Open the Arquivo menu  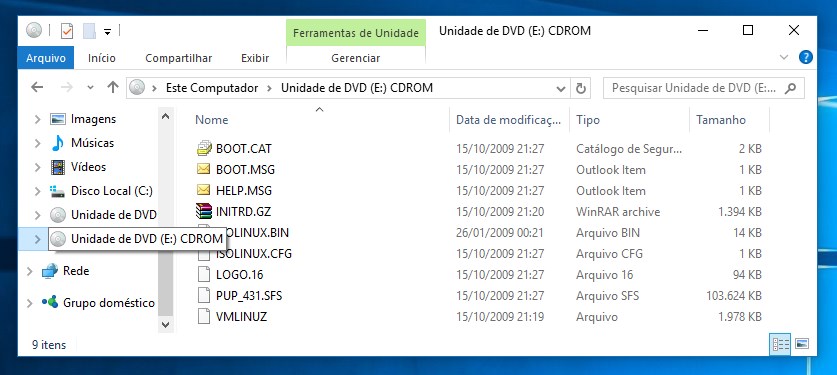click(46, 58)
